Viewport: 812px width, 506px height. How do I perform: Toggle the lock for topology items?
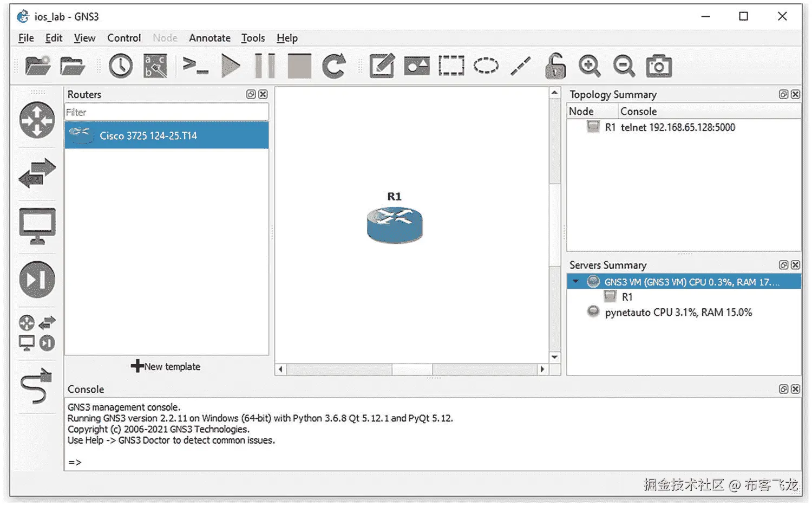click(x=555, y=66)
